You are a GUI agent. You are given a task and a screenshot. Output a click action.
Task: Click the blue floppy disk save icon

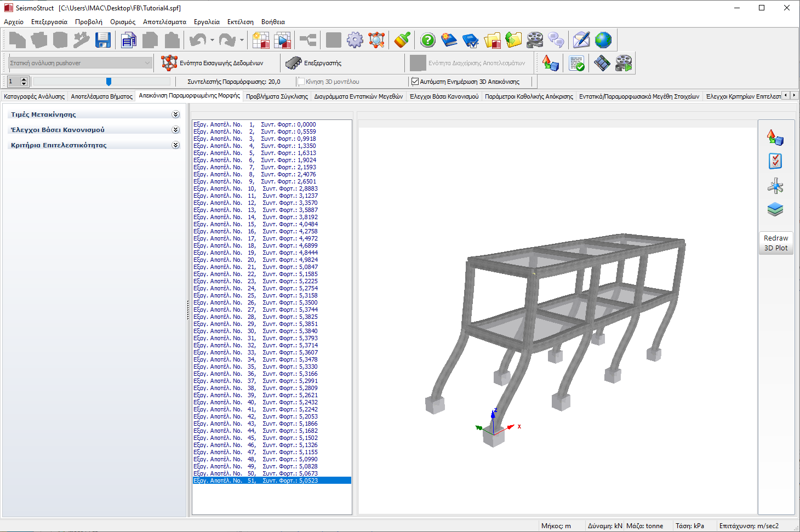click(103, 40)
